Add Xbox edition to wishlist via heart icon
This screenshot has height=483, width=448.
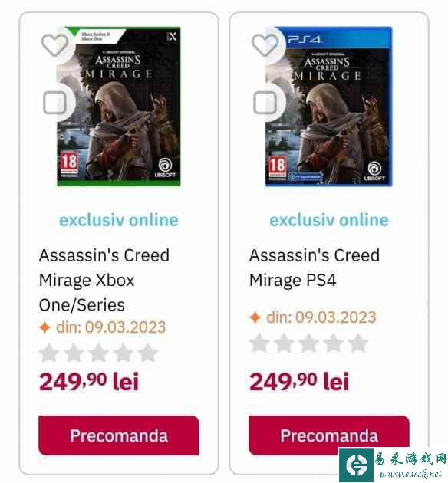54,45
